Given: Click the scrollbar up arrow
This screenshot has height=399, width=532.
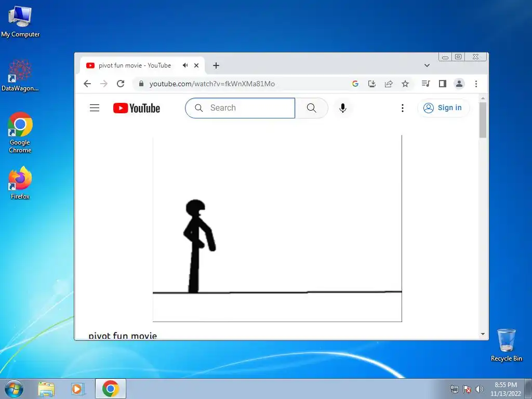Looking at the screenshot, I should (x=483, y=98).
